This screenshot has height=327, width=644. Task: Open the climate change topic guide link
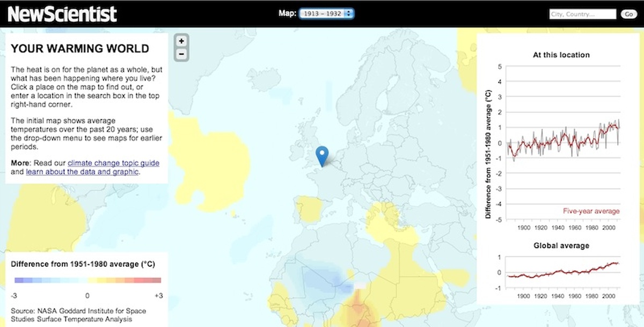[113, 163]
